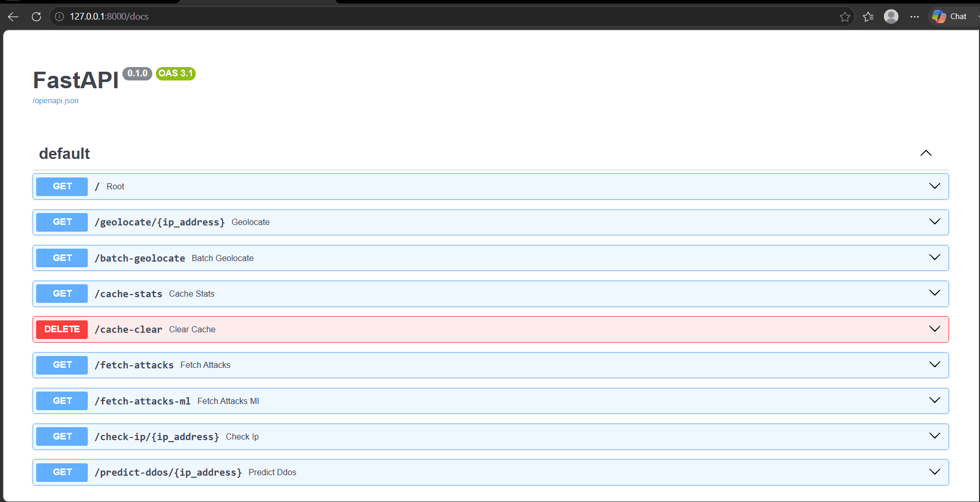Click the default section heading
The height and width of the screenshot is (502, 980).
(65, 154)
